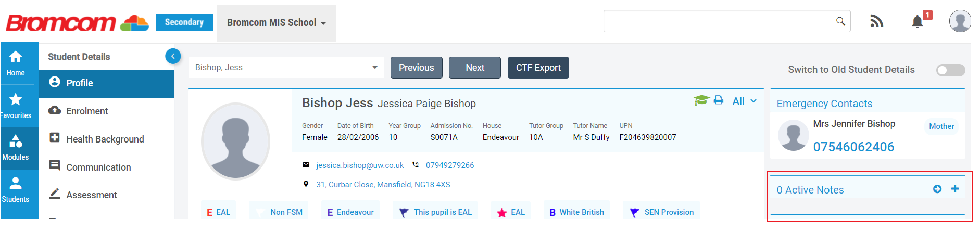This screenshot has width=980, height=232.
Task: Click the Next student button
Action: click(x=474, y=68)
